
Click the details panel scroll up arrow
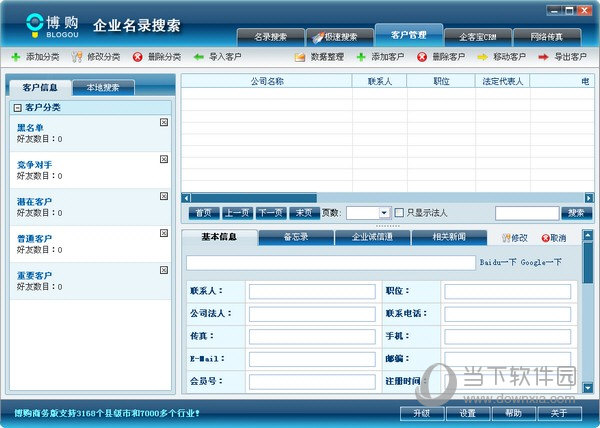[588, 235]
